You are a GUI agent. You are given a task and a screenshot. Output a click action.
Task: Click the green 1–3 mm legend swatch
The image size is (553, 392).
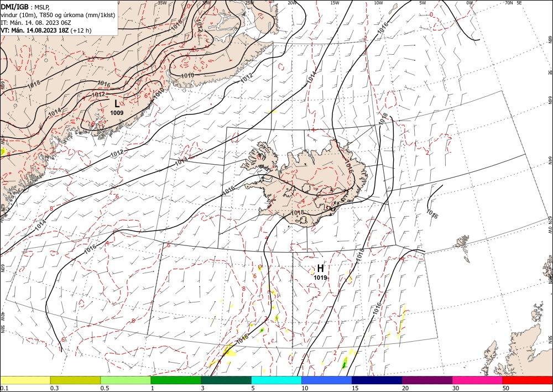(176, 380)
